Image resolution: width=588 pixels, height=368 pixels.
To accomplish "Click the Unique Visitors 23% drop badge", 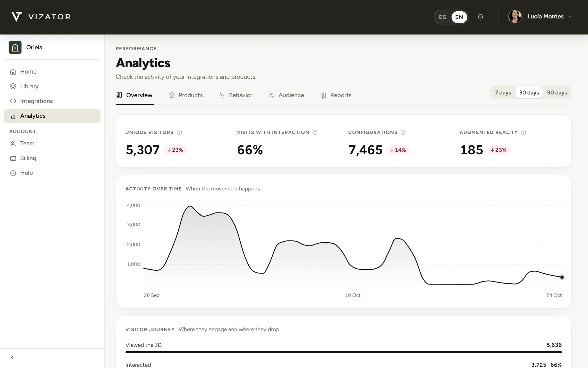I will (175, 150).
